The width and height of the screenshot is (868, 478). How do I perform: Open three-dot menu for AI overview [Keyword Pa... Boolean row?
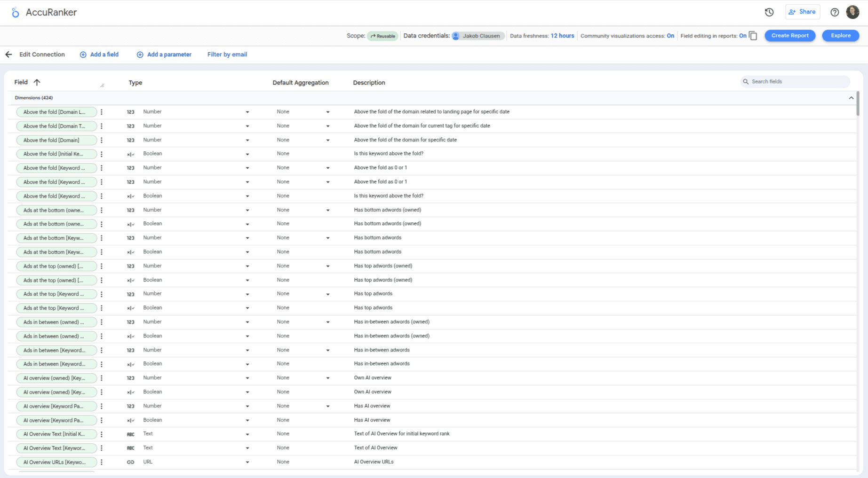[102, 420]
